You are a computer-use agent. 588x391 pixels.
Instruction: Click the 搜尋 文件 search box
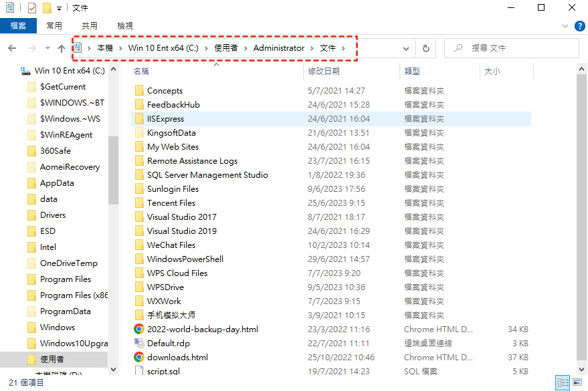point(512,48)
